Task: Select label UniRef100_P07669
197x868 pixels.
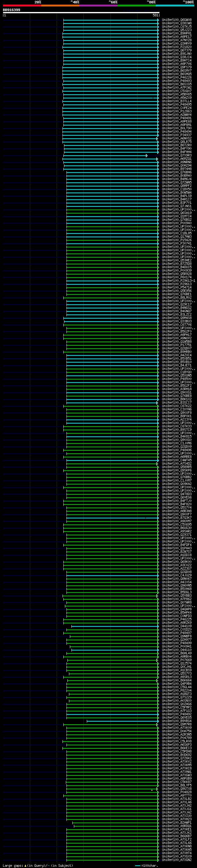Action: pos(177,660)
